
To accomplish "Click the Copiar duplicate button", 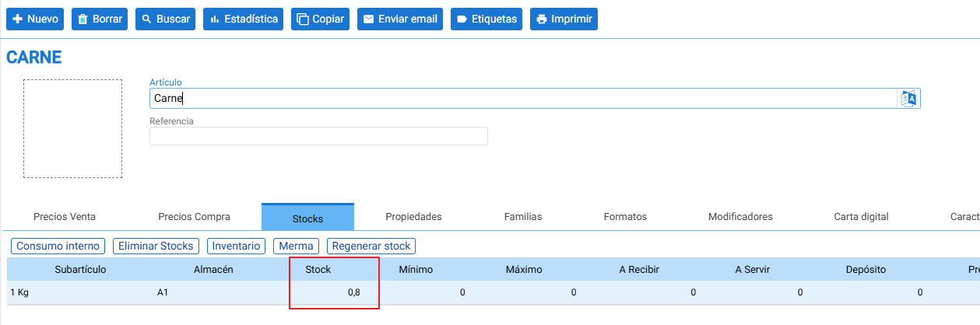I will [x=320, y=19].
